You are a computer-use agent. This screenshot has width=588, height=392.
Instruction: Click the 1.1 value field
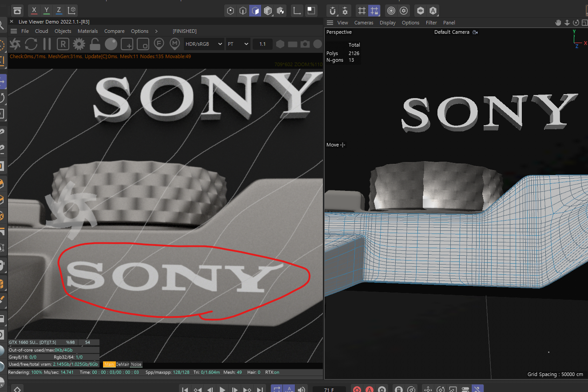(262, 44)
